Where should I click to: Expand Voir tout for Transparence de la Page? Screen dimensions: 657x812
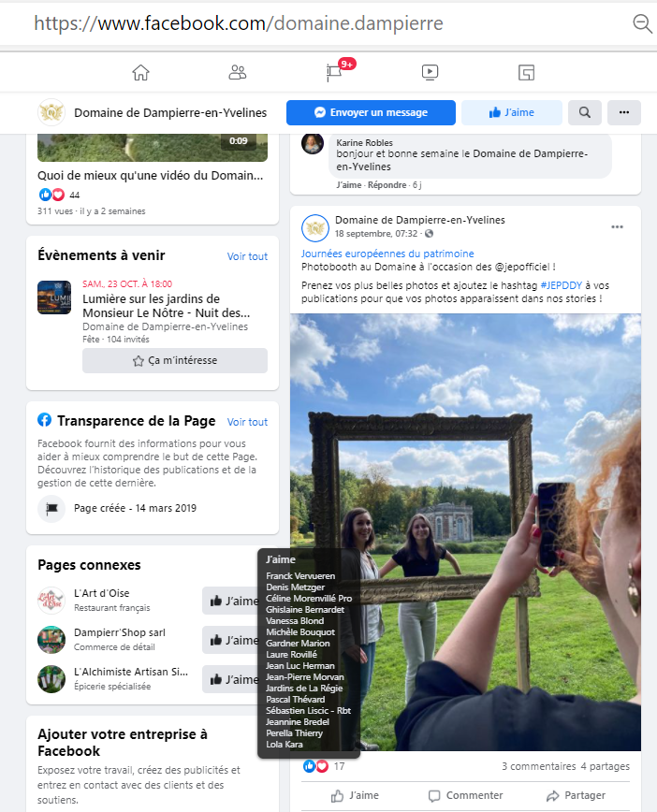click(247, 422)
